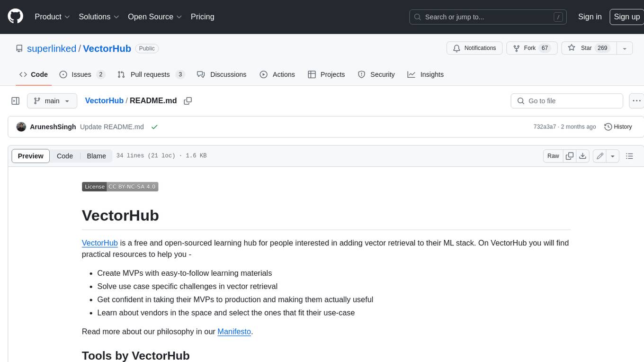
Task: Click the '34 lines (21 loc) · 1.6 KB' text
Action: (161, 156)
